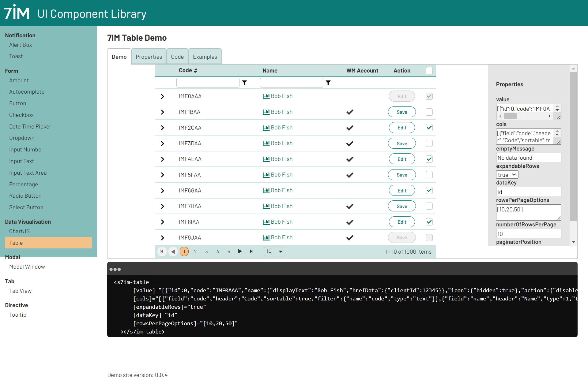The height and width of the screenshot is (391, 588).
Task: Expand the IMF0AAA row chevron
Action: 162,96
